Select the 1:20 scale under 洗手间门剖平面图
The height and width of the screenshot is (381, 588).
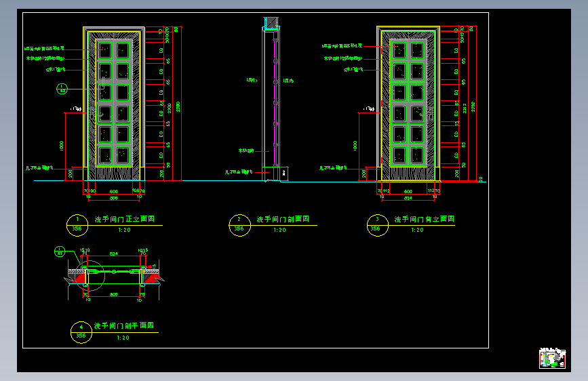coord(123,338)
